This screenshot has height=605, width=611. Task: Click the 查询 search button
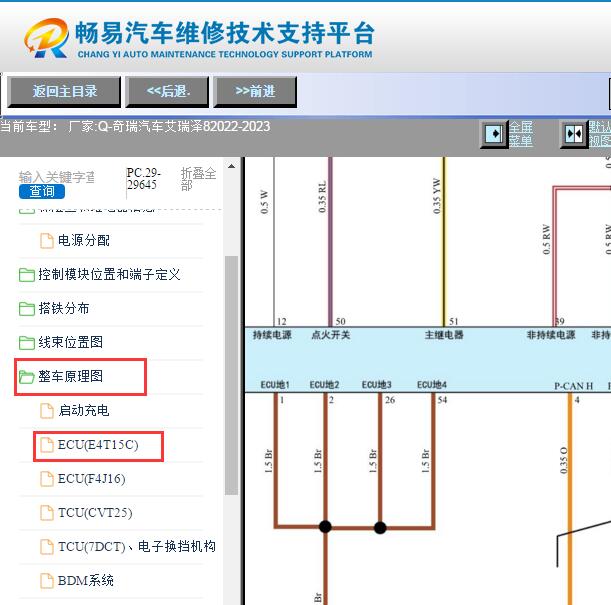(x=42, y=191)
